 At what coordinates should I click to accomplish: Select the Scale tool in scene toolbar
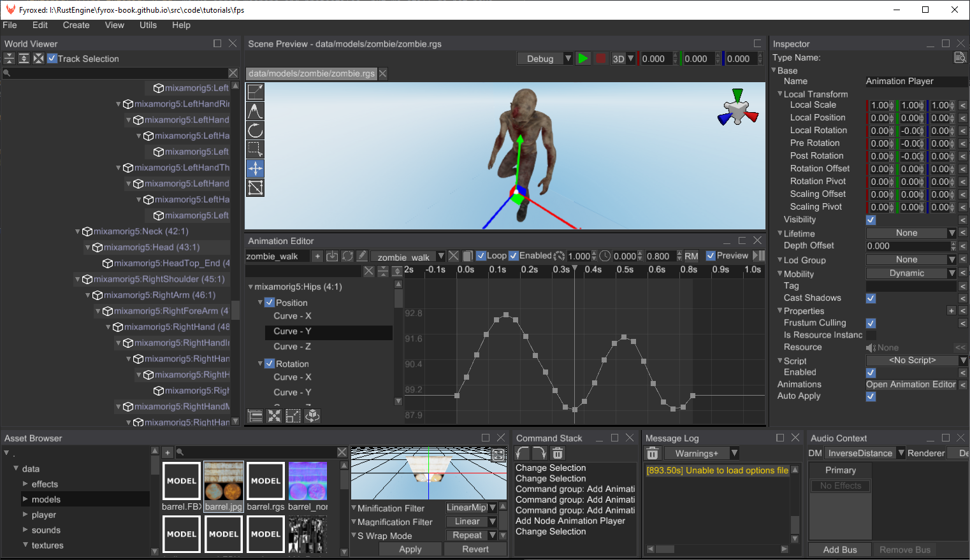point(256,92)
